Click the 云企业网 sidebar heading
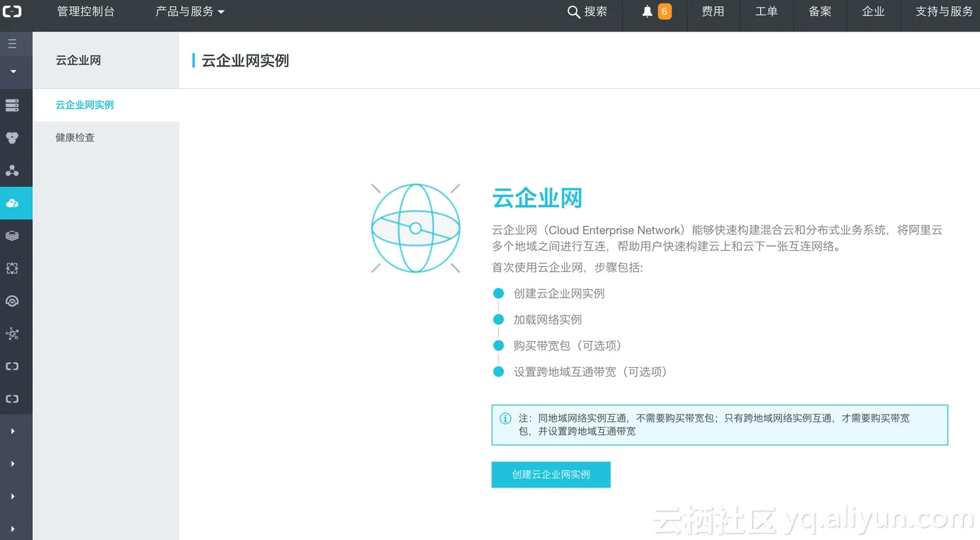 (x=78, y=60)
